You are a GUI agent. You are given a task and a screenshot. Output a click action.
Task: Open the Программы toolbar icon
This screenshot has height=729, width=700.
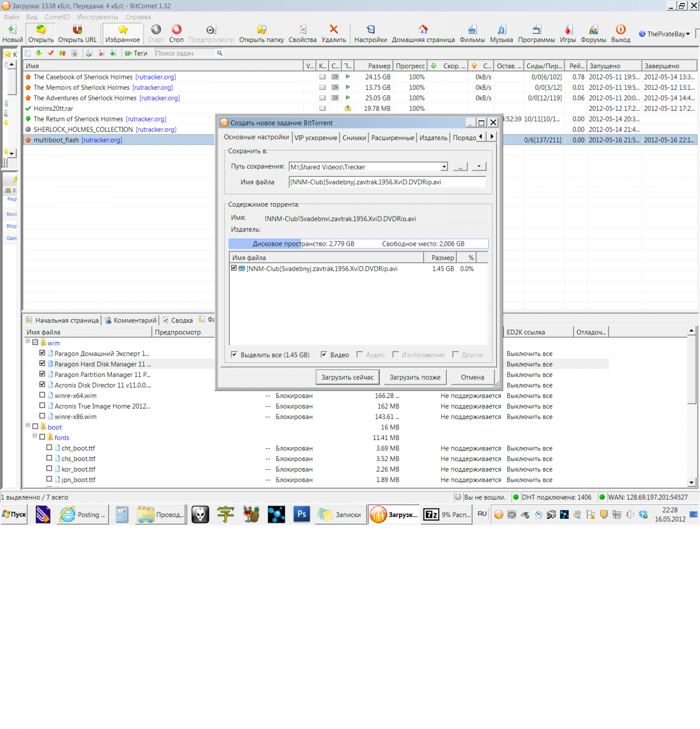(x=536, y=29)
